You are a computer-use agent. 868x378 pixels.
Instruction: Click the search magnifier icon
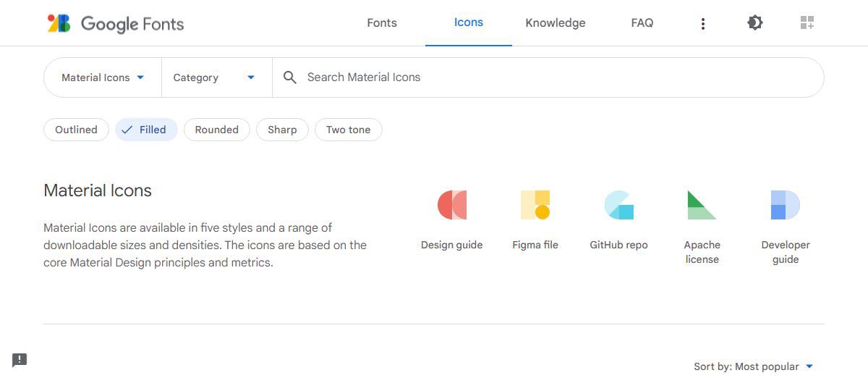point(290,77)
